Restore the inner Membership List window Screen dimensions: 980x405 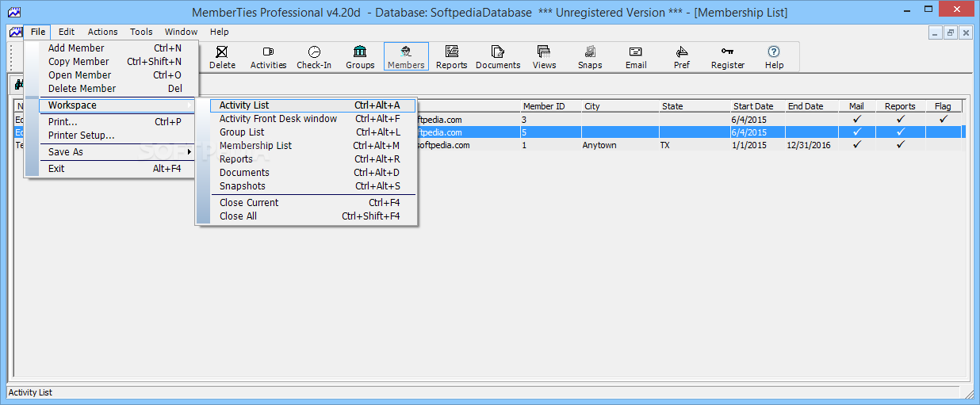click(x=951, y=32)
